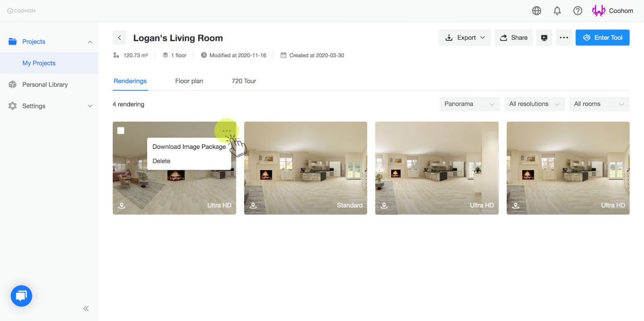
Task: Choose Download Image Package from the menu
Action: click(190, 147)
